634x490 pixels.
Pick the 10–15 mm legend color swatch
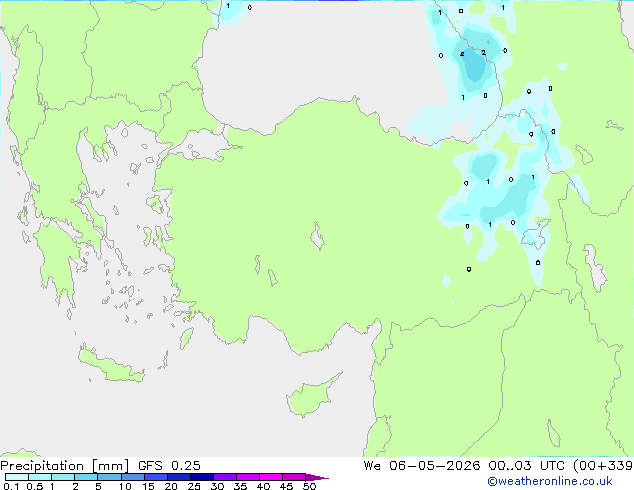(132, 477)
